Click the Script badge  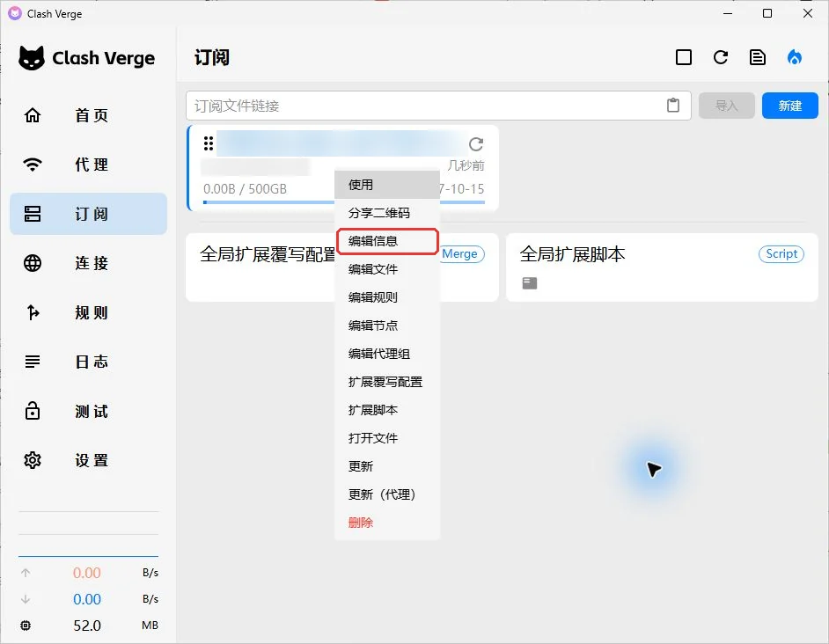click(x=781, y=253)
